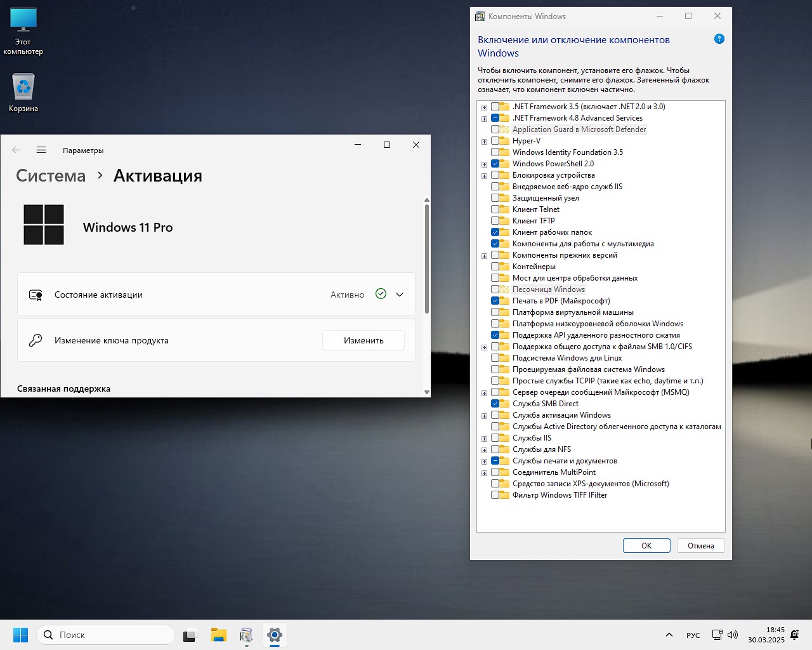The image size is (812, 650).
Task: Confirm with OK in Windows Features
Action: [646, 545]
